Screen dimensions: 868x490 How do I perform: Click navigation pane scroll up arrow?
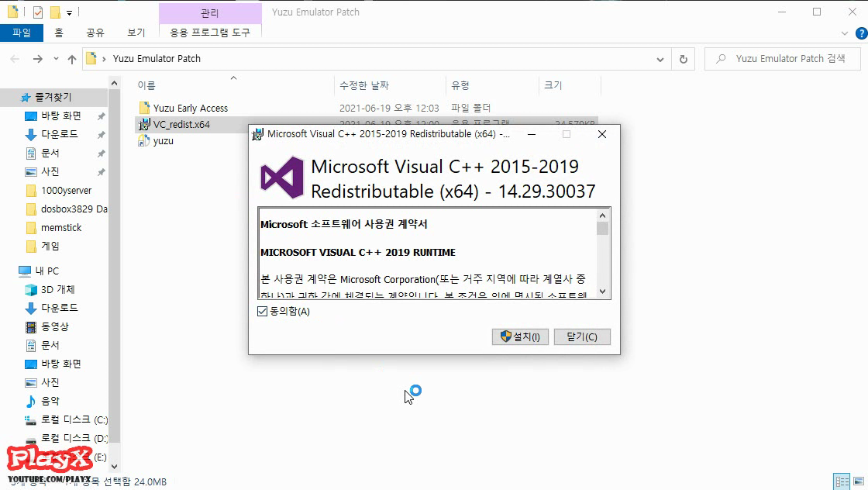click(114, 83)
